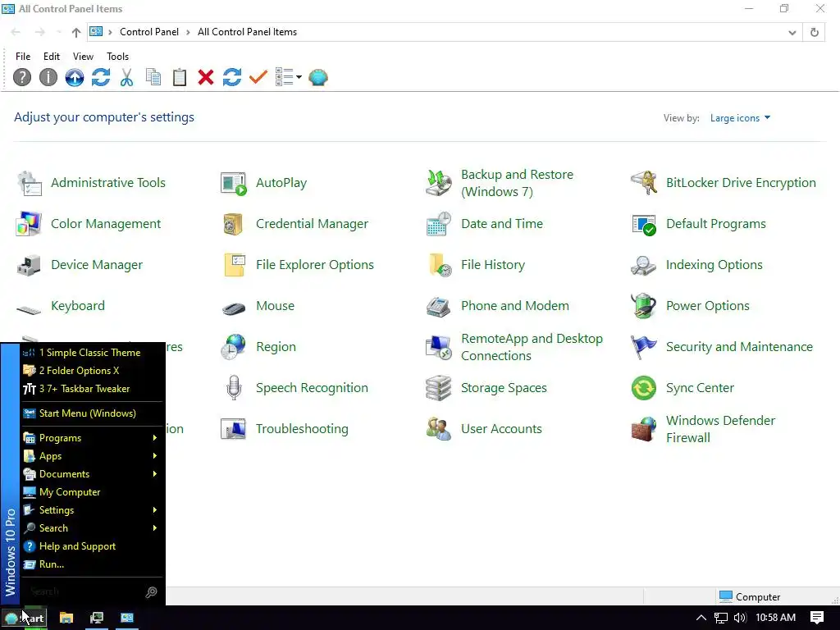Open the View menu
The width and height of the screenshot is (840, 630).
83,57
